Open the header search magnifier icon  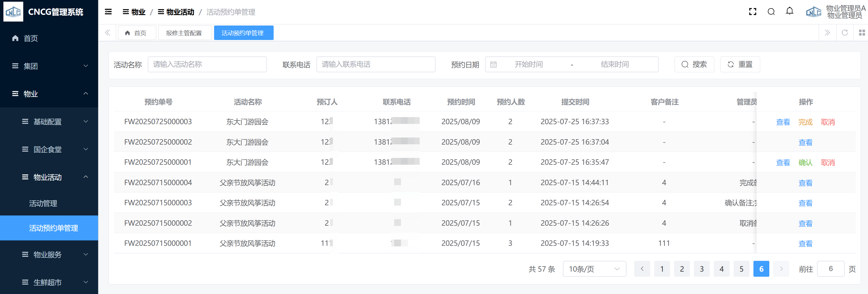[x=771, y=12]
